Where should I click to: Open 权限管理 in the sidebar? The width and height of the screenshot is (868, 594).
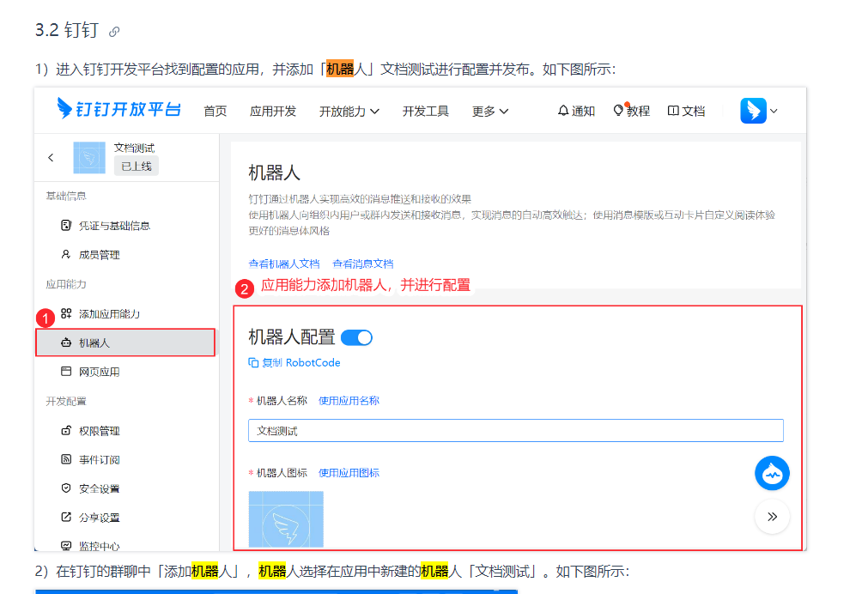pos(99,431)
